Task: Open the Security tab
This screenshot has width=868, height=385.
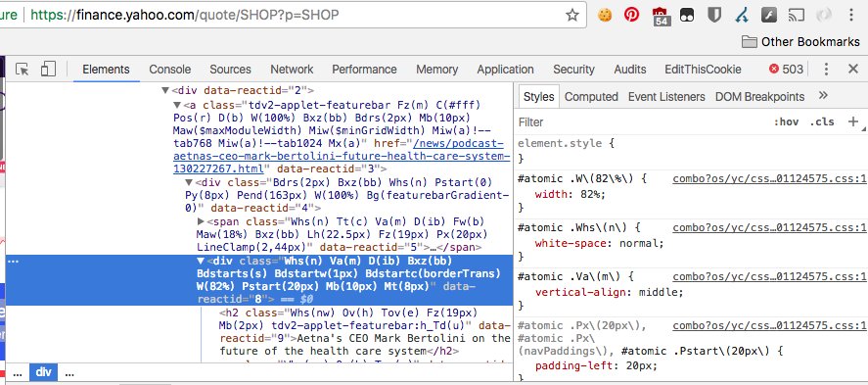Action: [573, 70]
